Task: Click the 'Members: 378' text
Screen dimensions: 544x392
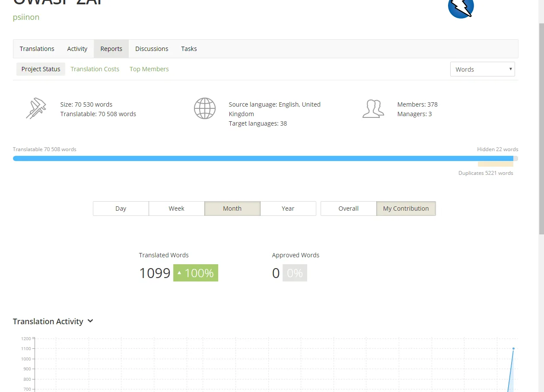Action: [x=417, y=104]
